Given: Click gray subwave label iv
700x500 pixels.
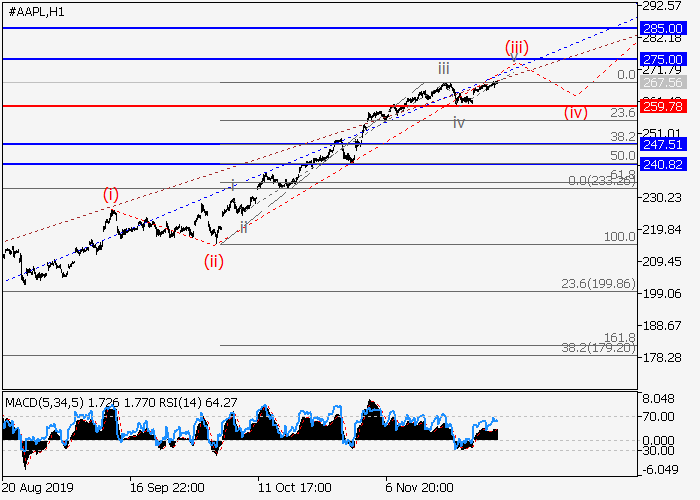Looking at the screenshot, I should 459,122.
